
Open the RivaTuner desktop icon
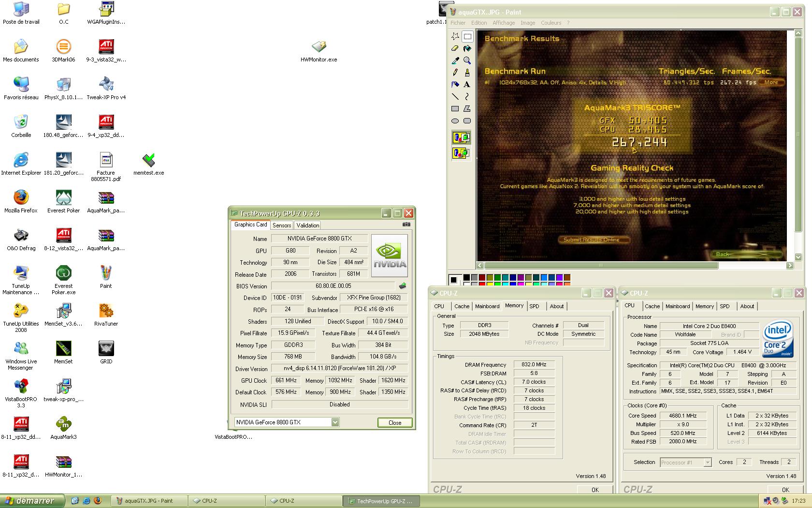pyautogui.click(x=106, y=315)
